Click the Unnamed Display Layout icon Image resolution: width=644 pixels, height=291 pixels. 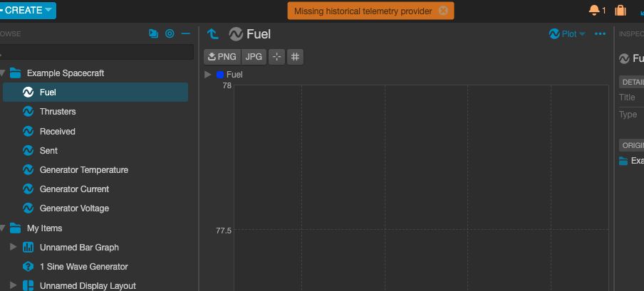click(x=28, y=286)
